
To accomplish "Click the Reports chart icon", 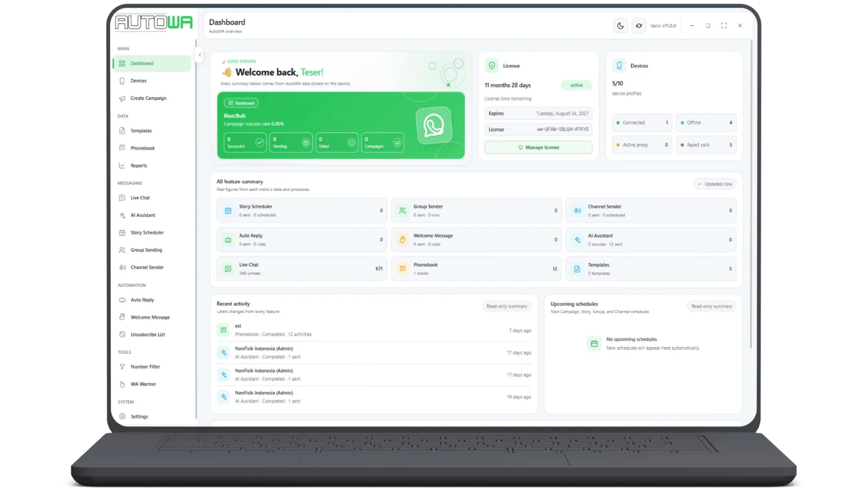I will (122, 166).
